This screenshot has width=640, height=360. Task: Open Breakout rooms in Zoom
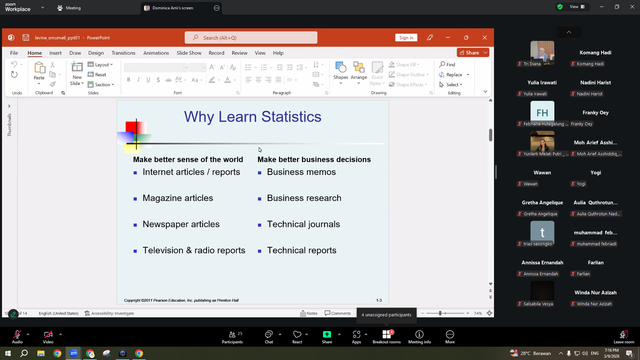[x=387, y=337]
